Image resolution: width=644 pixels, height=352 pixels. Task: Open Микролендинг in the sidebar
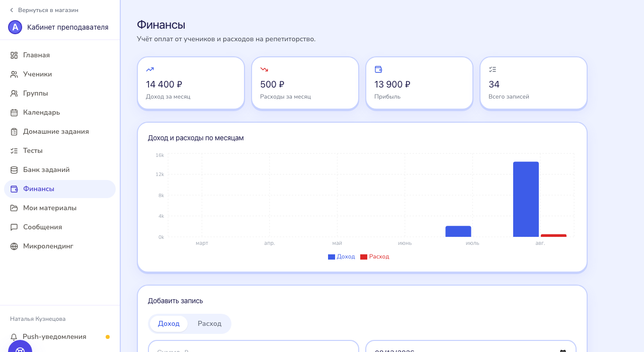[x=60, y=246]
